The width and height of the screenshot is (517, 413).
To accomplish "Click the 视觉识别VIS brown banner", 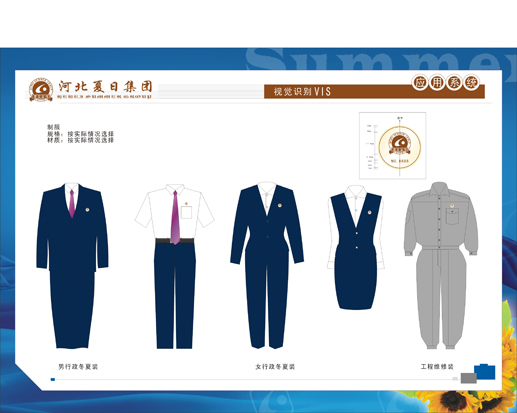I will [x=374, y=91].
